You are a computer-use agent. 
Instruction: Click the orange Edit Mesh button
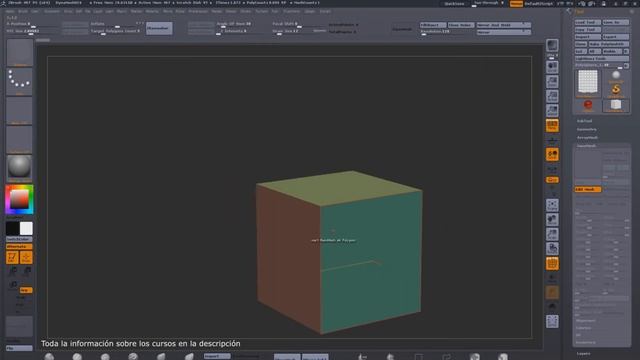[588, 189]
